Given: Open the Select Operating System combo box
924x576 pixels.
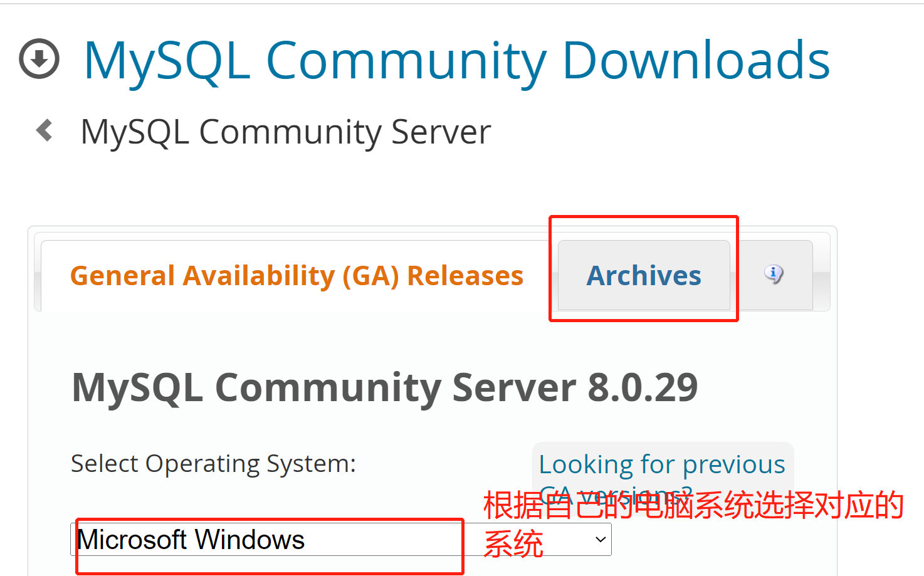Looking at the screenshot, I should coord(340,540).
